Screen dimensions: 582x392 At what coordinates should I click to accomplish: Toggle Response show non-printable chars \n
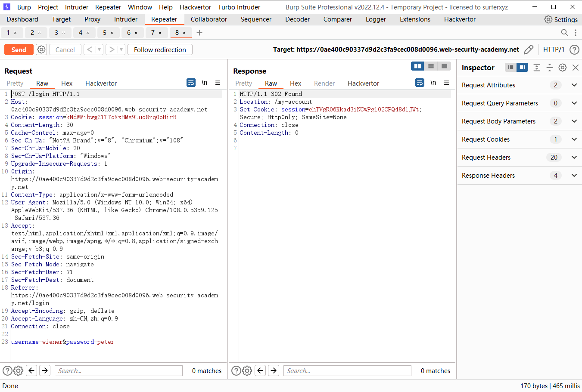[433, 83]
